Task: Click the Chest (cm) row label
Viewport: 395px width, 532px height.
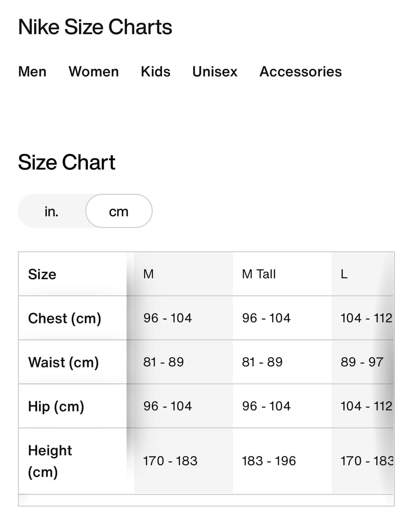Action: pyautogui.click(x=64, y=318)
